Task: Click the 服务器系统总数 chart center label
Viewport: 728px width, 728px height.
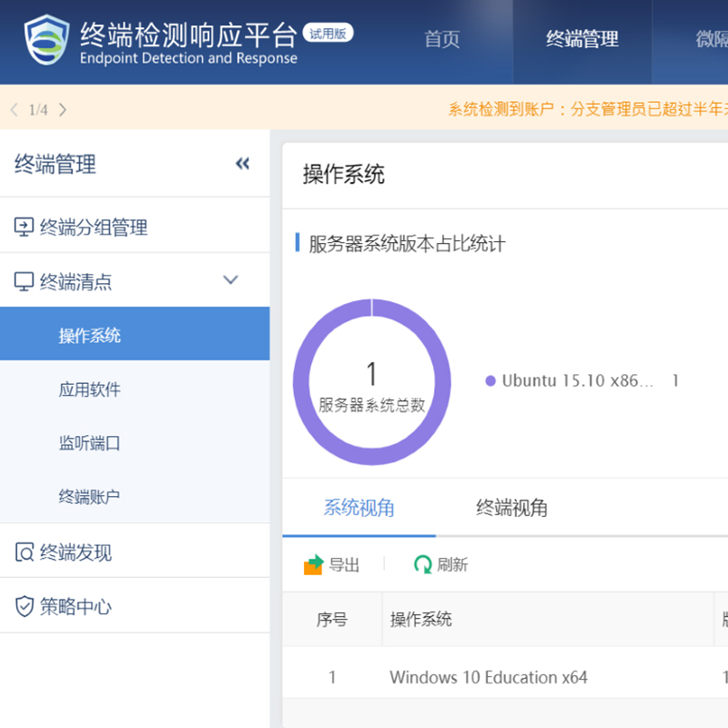Action: click(372, 405)
